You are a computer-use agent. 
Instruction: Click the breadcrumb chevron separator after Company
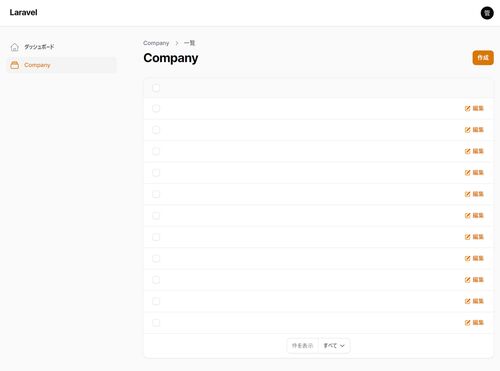pos(177,43)
